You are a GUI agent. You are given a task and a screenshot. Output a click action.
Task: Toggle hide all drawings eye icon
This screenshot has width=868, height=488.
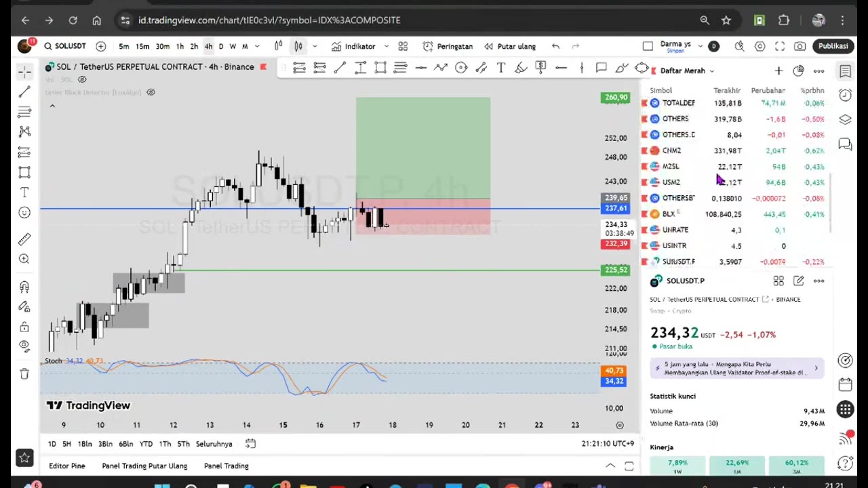24,346
